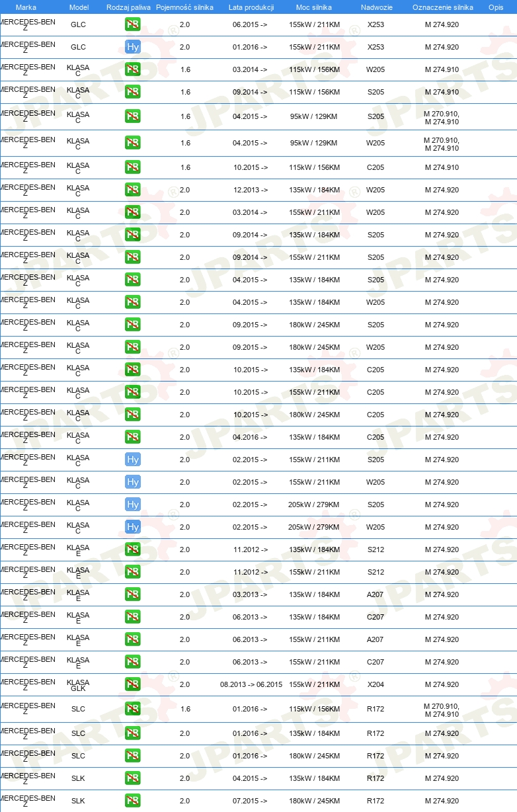This screenshot has height=812, width=517.
Task: Click the petrol icon in the SLK 07.2015 row
Action: (132, 801)
